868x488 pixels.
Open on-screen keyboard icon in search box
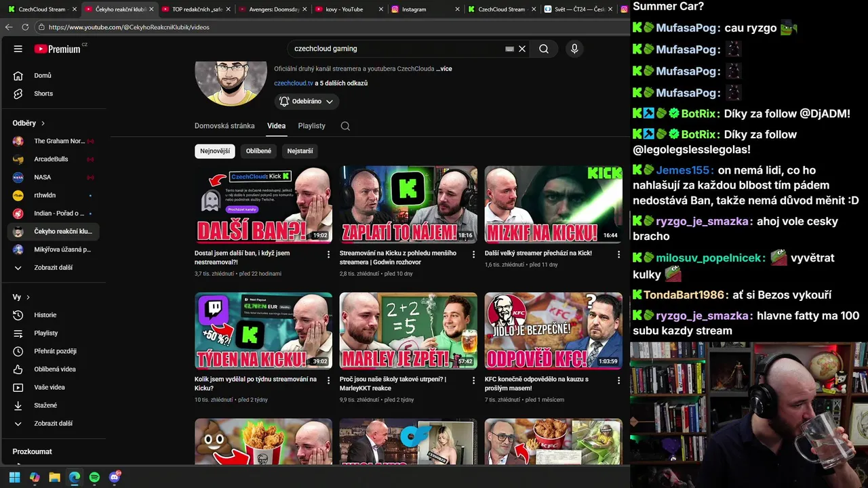click(x=510, y=49)
